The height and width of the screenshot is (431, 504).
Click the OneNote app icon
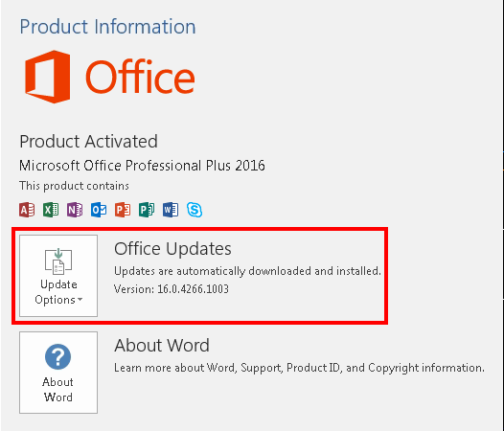pyautogui.click(x=75, y=210)
